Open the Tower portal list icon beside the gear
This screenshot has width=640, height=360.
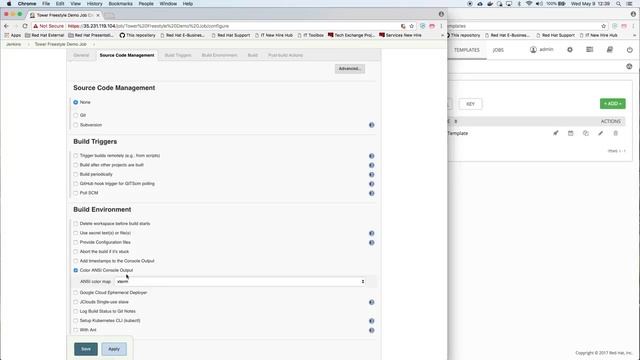pyautogui.click(x=590, y=50)
